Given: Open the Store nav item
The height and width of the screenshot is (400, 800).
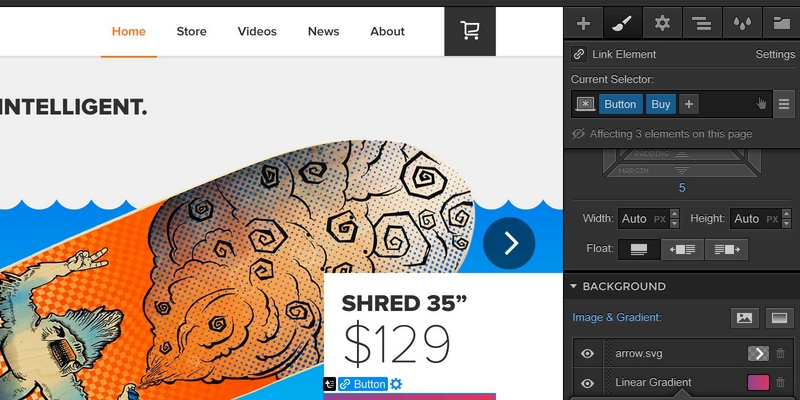Looking at the screenshot, I should click(x=191, y=31).
